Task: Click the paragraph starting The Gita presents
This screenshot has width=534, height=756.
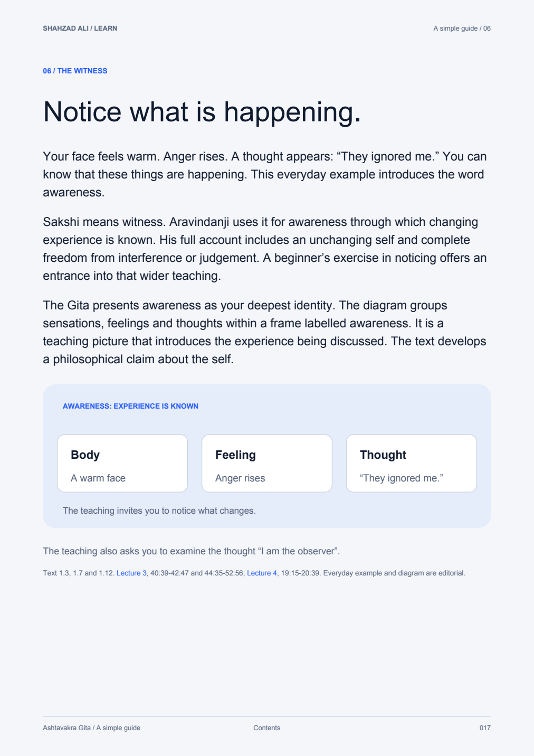Action: 265,332
